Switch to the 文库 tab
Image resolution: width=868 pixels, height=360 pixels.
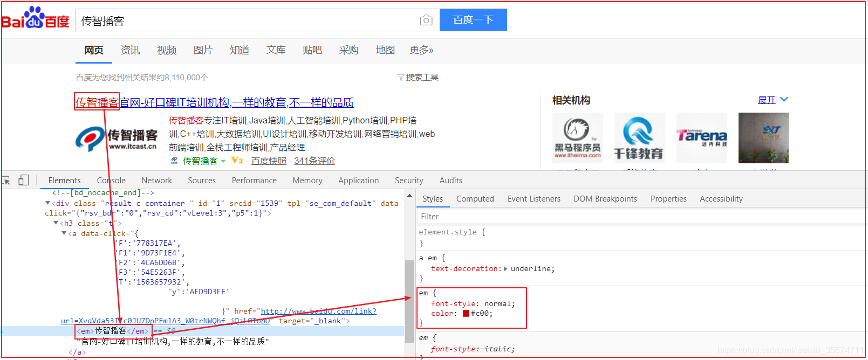[x=276, y=50]
